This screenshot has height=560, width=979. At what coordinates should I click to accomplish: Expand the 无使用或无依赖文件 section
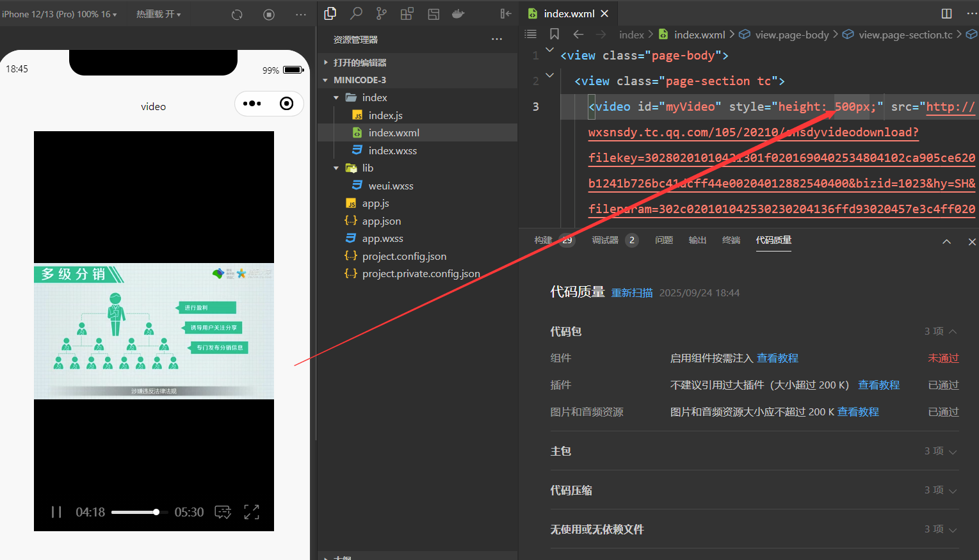(x=755, y=529)
